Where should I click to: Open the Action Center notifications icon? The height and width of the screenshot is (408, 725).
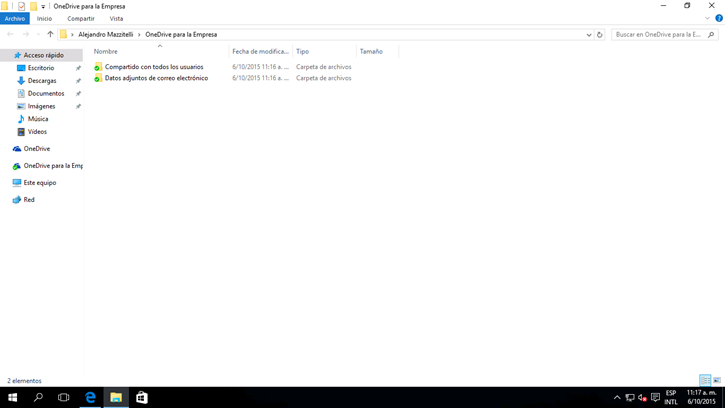[655, 397]
